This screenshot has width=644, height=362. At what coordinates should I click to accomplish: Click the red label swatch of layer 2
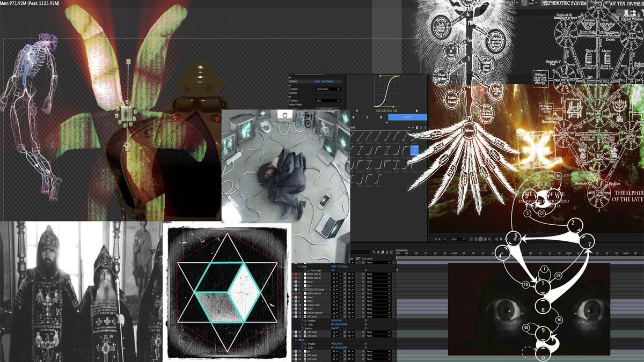(296, 274)
